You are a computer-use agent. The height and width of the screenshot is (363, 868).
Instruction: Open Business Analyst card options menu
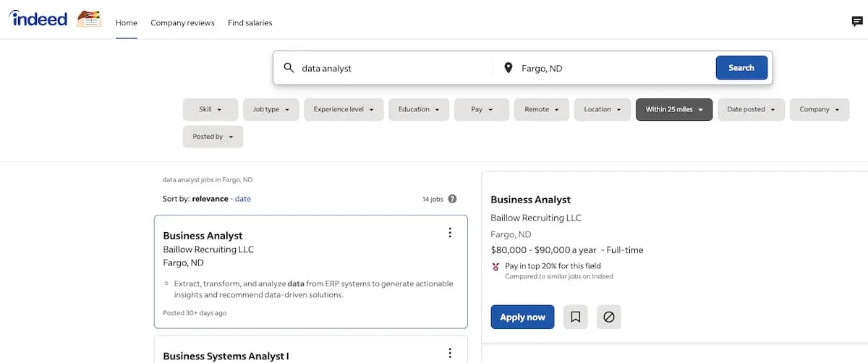(x=449, y=233)
